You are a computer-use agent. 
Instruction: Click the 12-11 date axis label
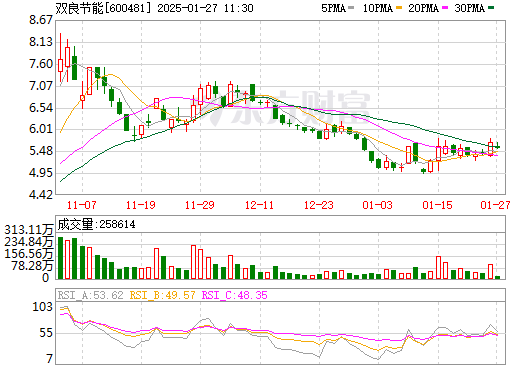pos(259,205)
